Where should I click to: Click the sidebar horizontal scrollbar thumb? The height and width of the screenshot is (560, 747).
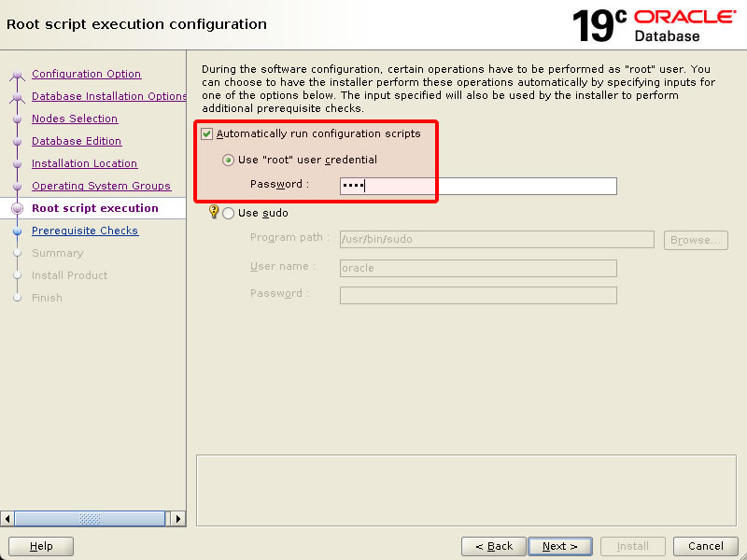coord(90,519)
